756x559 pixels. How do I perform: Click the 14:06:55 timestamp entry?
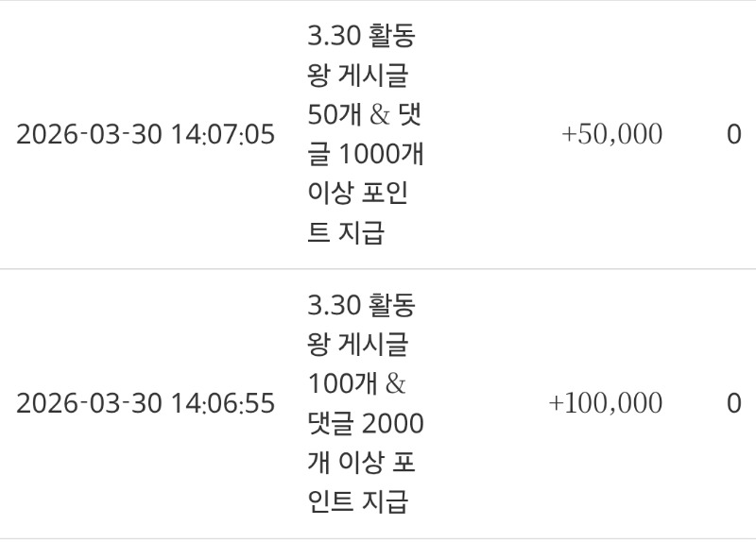(146, 404)
